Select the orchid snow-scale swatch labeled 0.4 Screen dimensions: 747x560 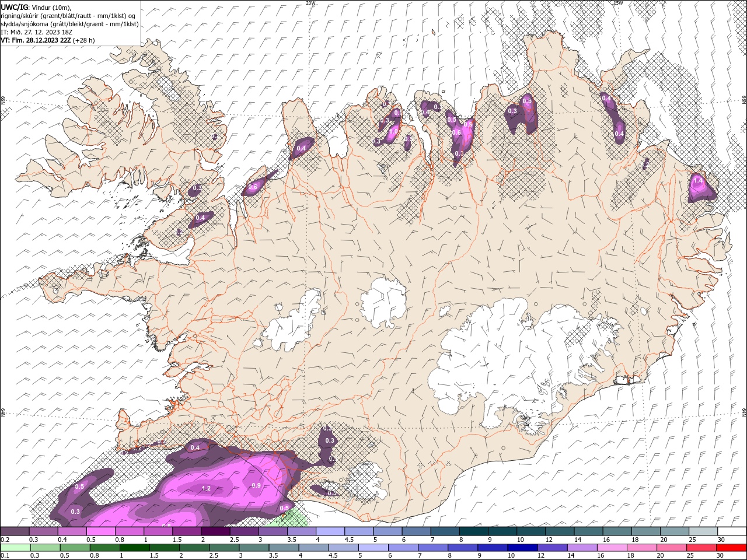pos(72,531)
